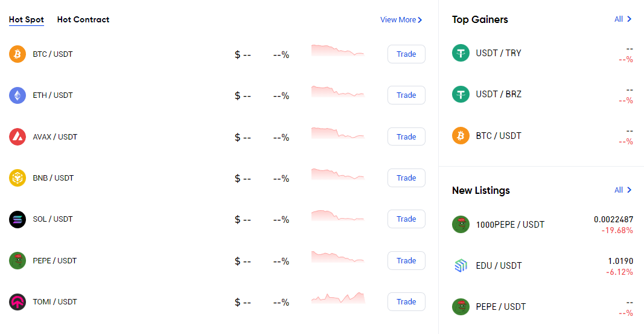Select the Hot Spot tab
This screenshot has width=644, height=334.
click(27, 19)
